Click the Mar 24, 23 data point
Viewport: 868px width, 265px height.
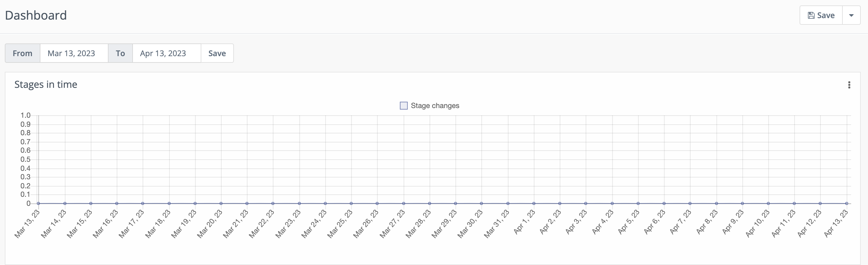click(x=325, y=203)
